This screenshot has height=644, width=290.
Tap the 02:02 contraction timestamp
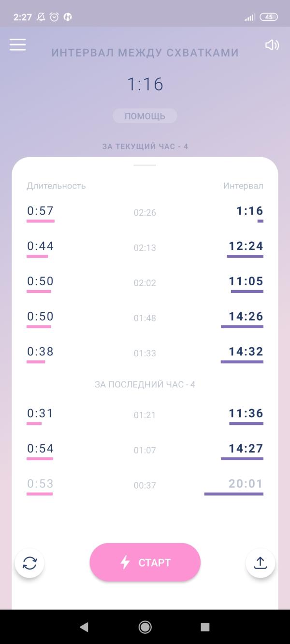pyautogui.click(x=145, y=283)
